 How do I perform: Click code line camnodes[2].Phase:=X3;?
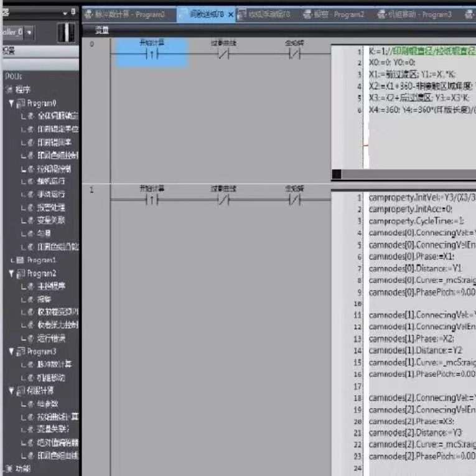pos(411,421)
